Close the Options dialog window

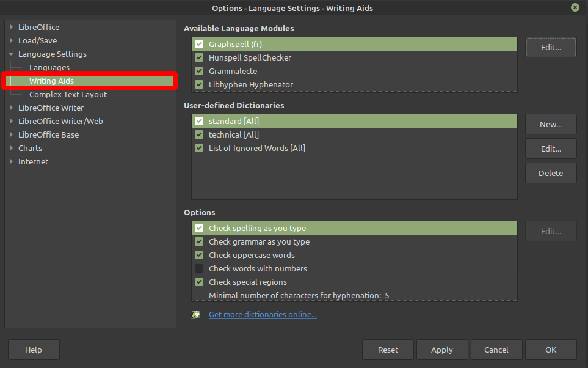(x=575, y=7)
